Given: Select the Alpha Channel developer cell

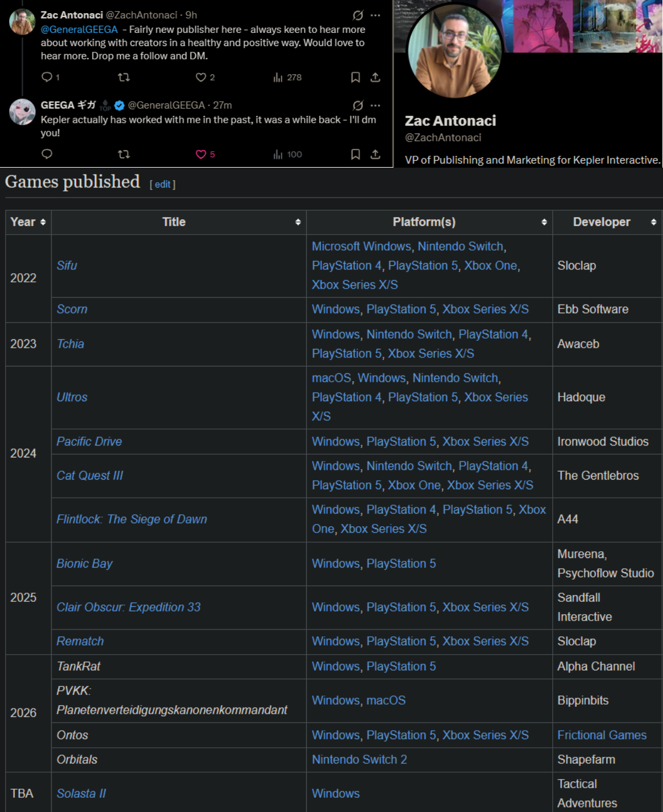Looking at the screenshot, I should [x=607, y=667].
